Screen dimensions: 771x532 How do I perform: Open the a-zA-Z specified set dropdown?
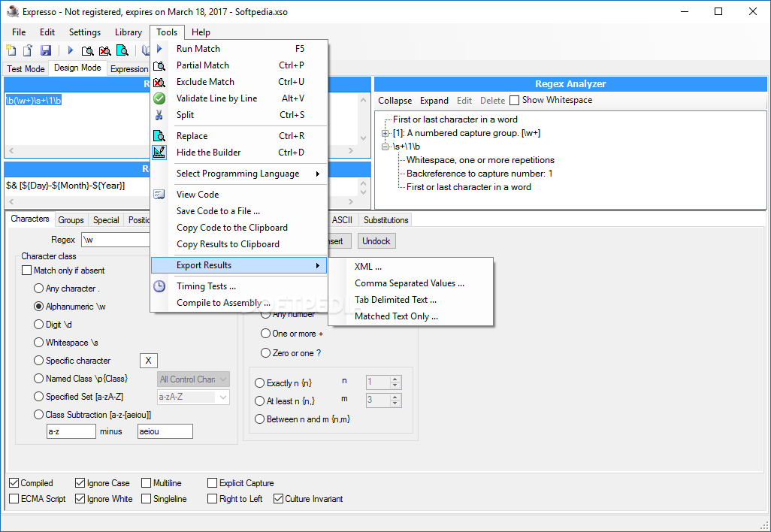point(223,397)
